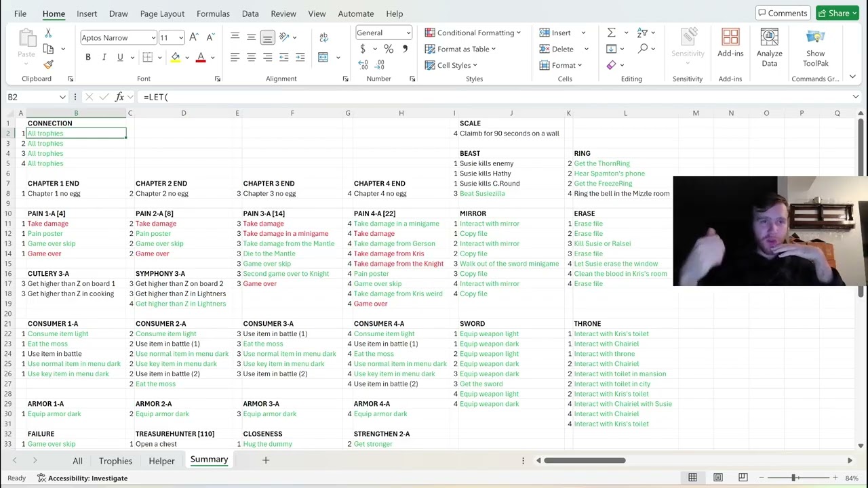
Task: Add a new sheet with plus button
Action: [x=266, y=460]
